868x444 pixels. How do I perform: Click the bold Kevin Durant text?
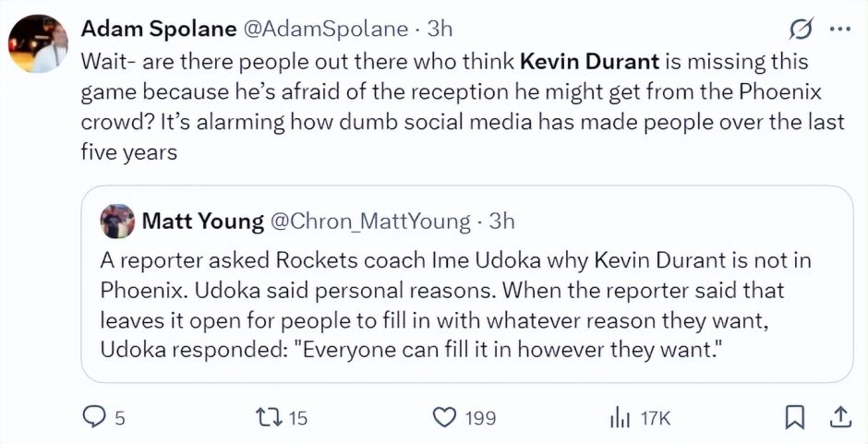click(590, 63)
